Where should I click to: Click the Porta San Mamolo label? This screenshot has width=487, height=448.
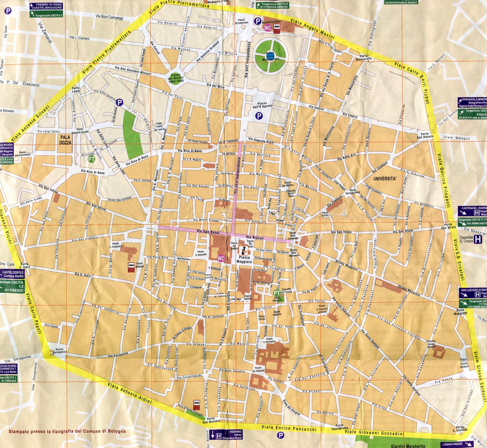point(211,420)
